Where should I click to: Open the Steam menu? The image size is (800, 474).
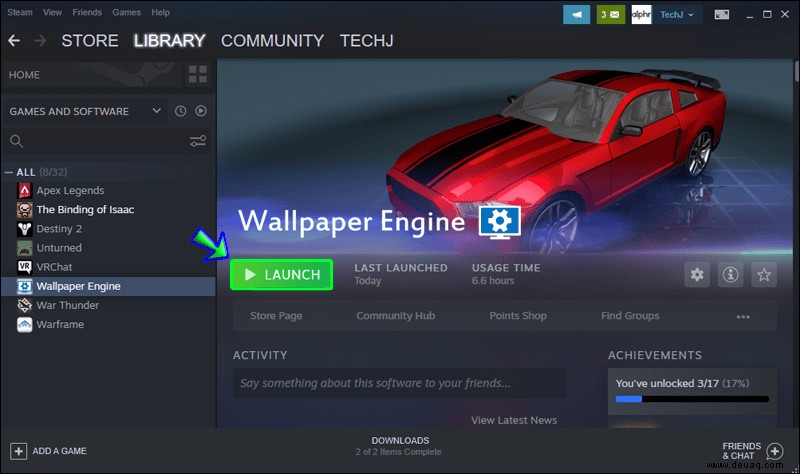(x=20, y=12)
